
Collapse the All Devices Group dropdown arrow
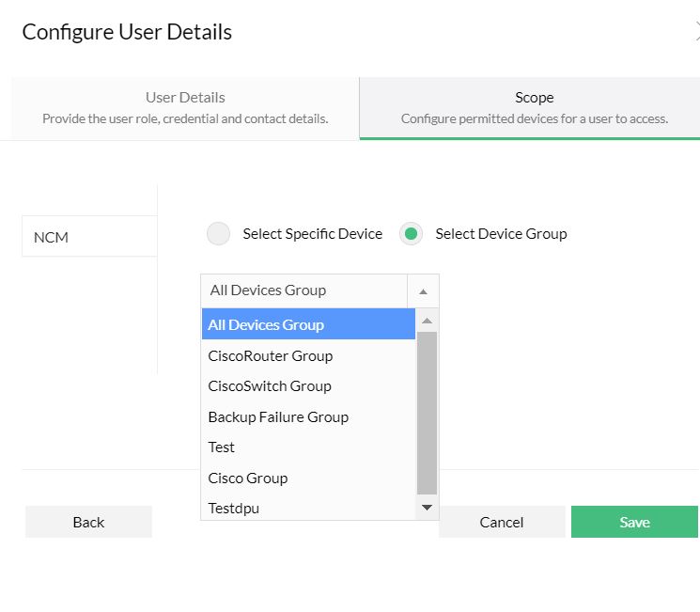click(423, 291)
